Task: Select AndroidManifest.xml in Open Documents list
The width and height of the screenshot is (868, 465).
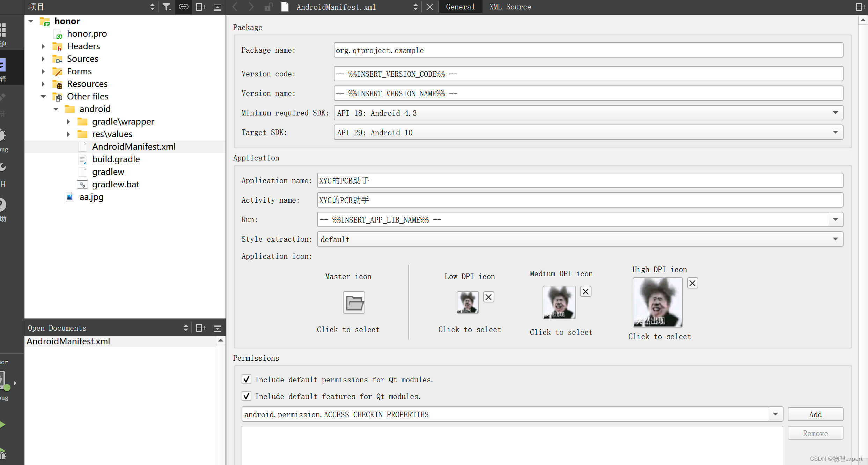Action: (x=120, y=341)
